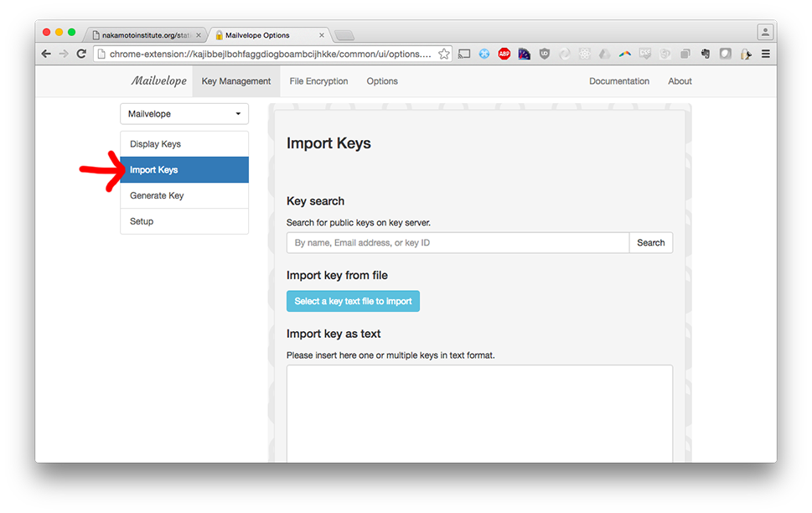The height and width of the screenshot is (513, 812).
Task: Click the blue snowflake-style extension icon
Action: click(x=484, y=54)
